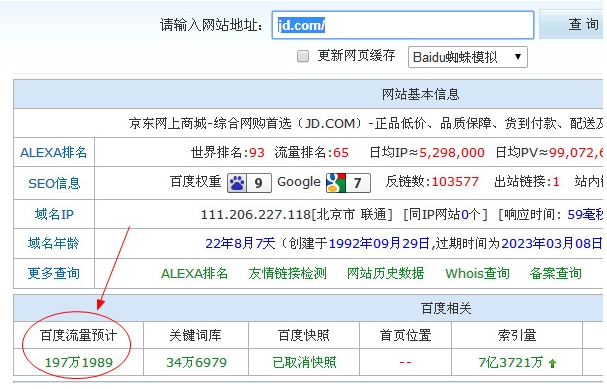Open the Whois查询 link
This screenshot has height=389, width=607.
(477, 274)
